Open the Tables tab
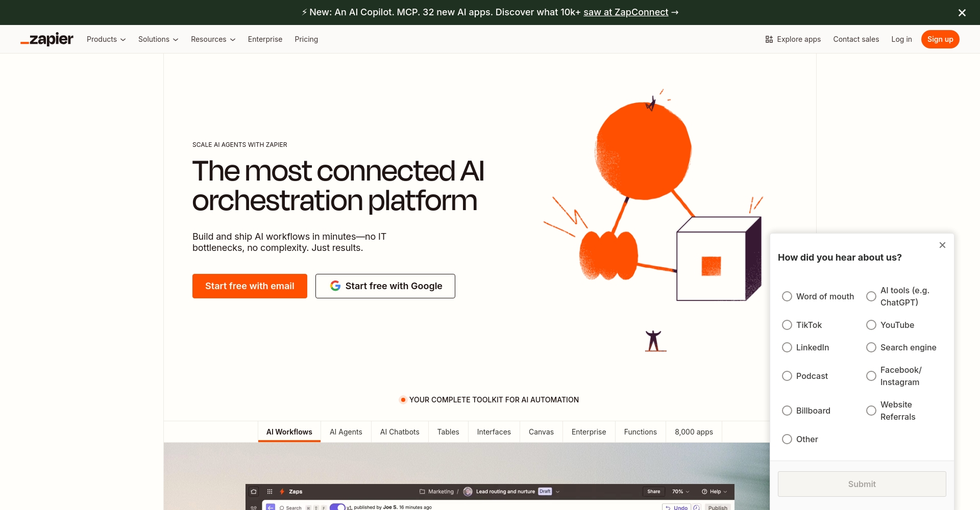The image size is (980, 510). 448,432
